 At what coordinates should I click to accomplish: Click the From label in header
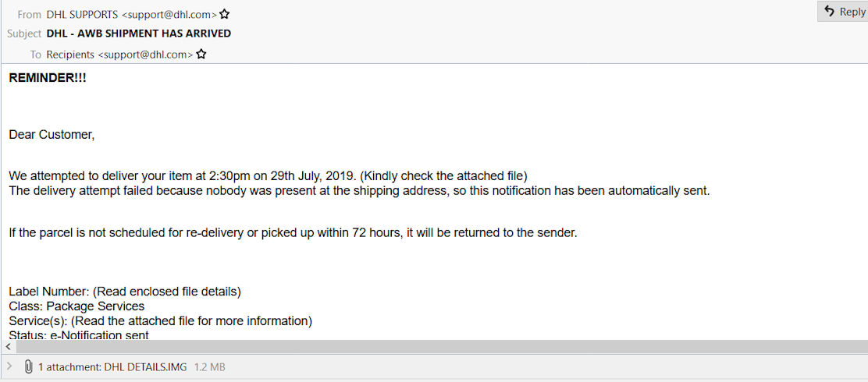click(29, 14)
